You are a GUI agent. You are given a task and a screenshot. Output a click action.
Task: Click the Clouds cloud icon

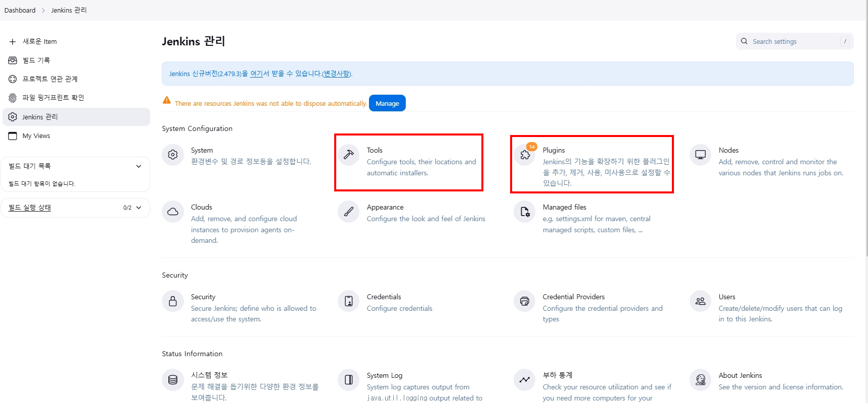point(173,212)
